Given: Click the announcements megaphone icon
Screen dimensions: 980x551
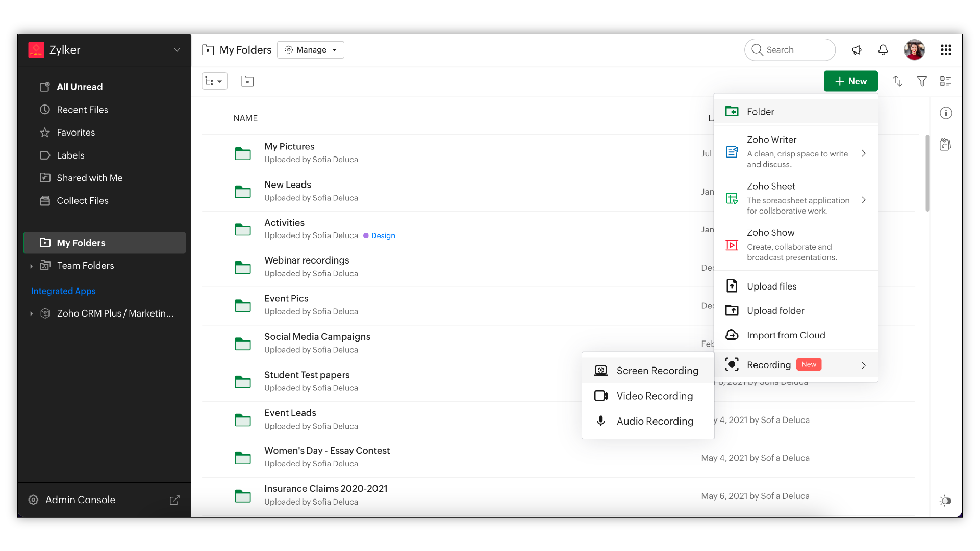Looking at the screenshot, I should pyautogui.click(x=857, y=50).
